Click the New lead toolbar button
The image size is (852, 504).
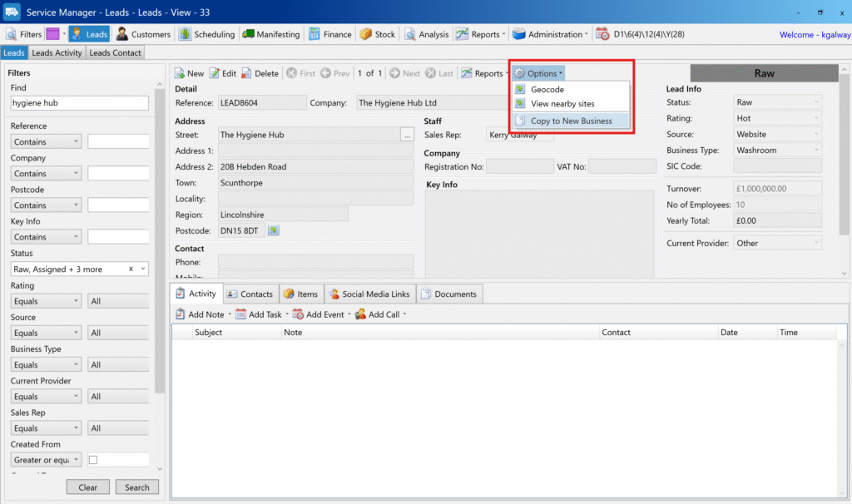188,73
